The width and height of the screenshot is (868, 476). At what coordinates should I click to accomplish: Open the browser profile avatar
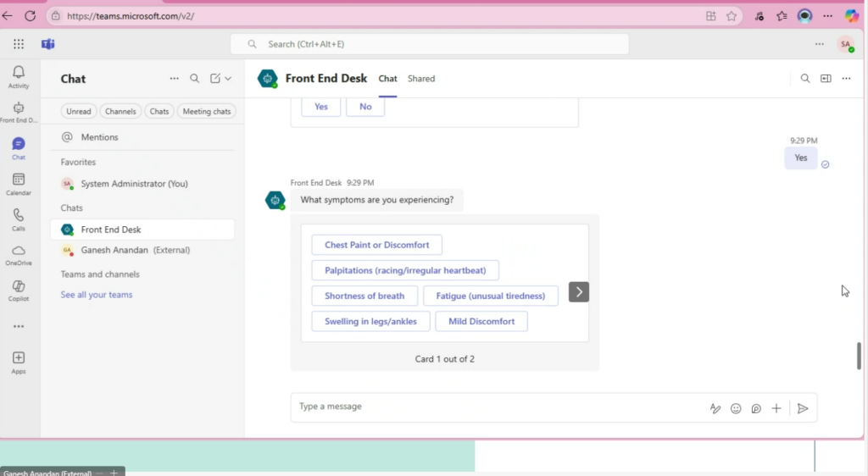point(805,16)
